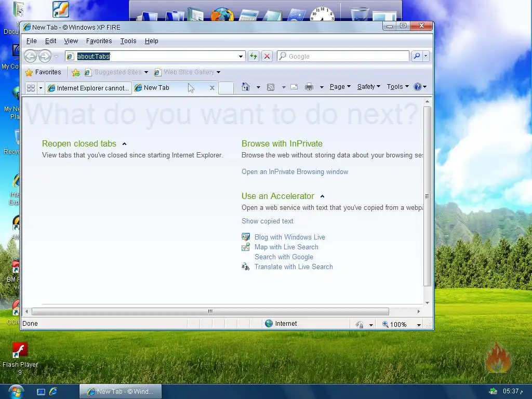The height and width of the screenshot is (399, 532).
Task: Click Translate with Live Search link
Action: point(294,267)
